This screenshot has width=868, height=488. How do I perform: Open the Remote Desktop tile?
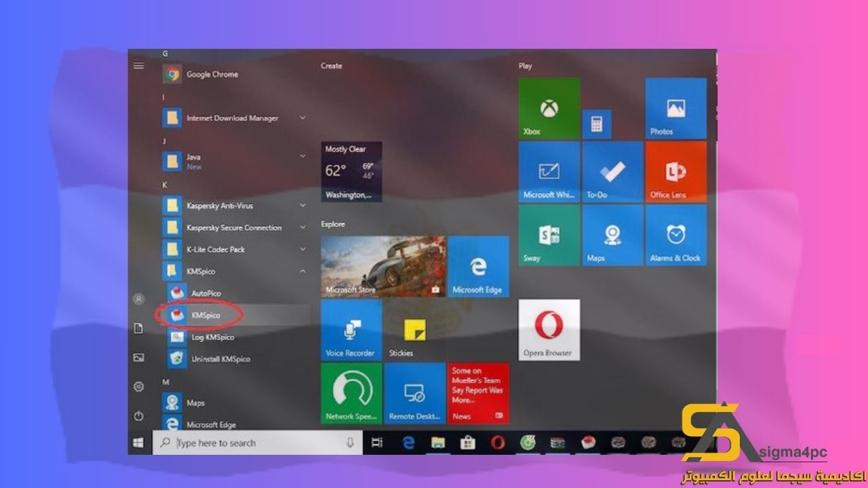coord(415,393)
